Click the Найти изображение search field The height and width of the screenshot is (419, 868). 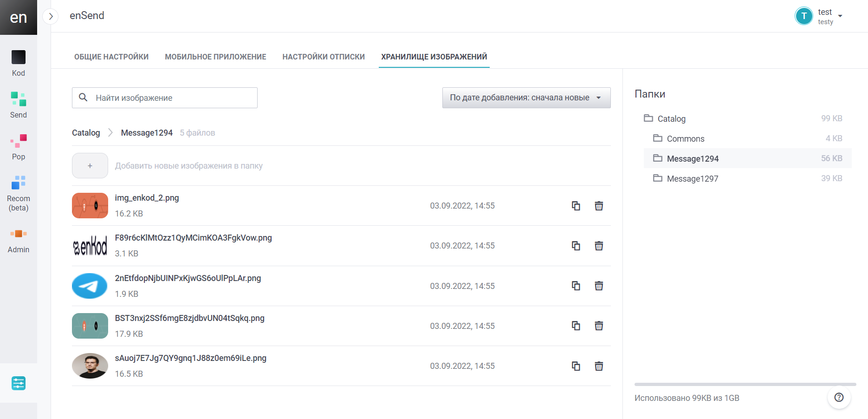tap(172, 98)
